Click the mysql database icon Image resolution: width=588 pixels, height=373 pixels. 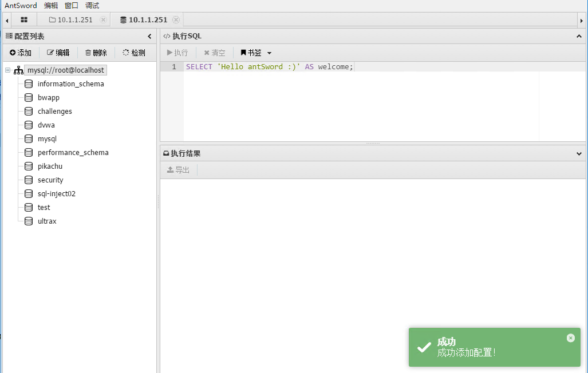[29, 139]
